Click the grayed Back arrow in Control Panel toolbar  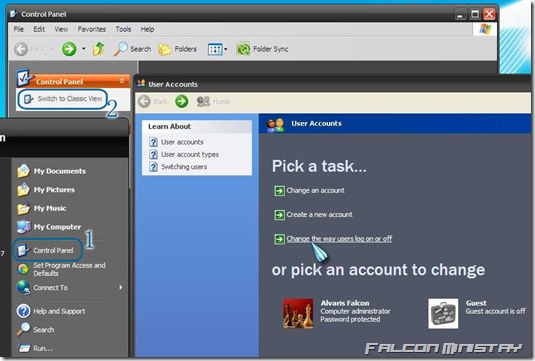[x=21, y=49]
